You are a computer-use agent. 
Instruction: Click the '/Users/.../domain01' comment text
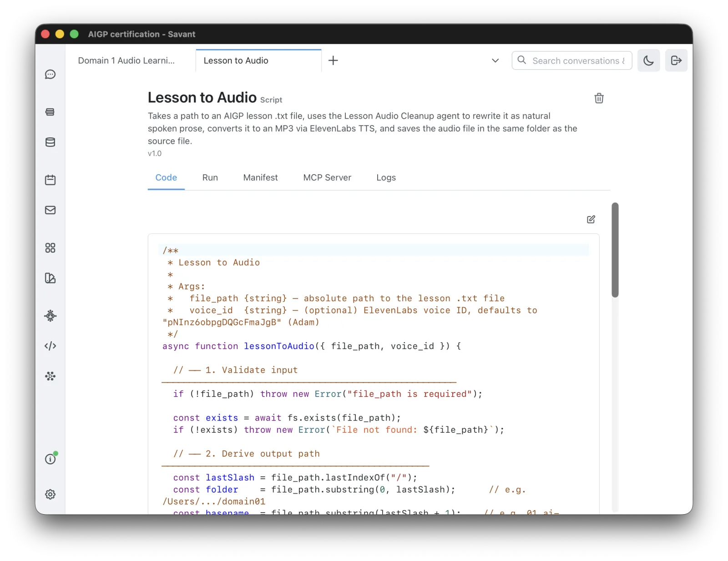click(214, 501)
